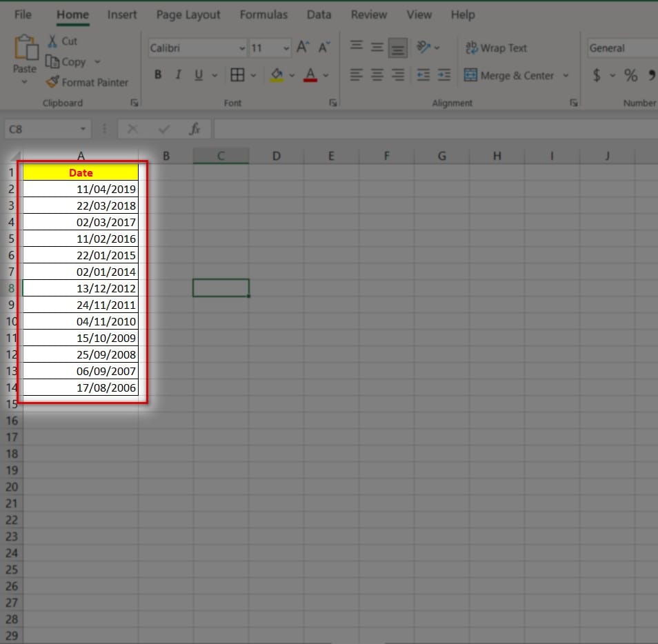Click the Merge & Center icon

click(471, 75)
